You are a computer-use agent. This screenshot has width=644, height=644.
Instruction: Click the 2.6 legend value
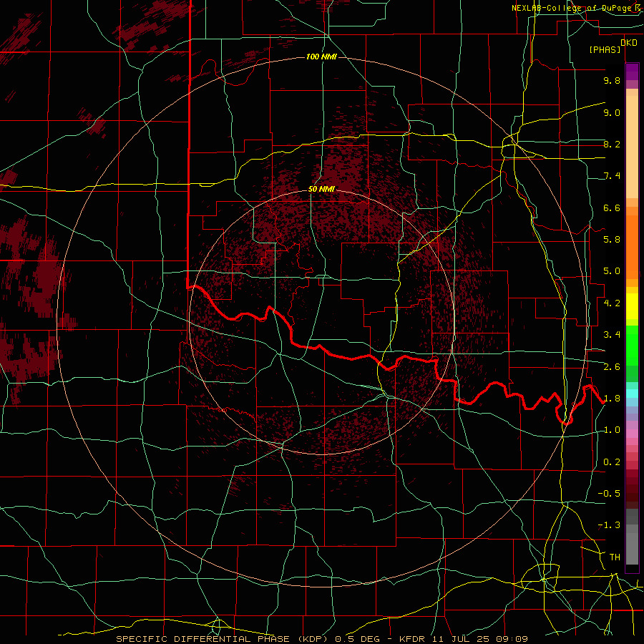pos(612,367)
